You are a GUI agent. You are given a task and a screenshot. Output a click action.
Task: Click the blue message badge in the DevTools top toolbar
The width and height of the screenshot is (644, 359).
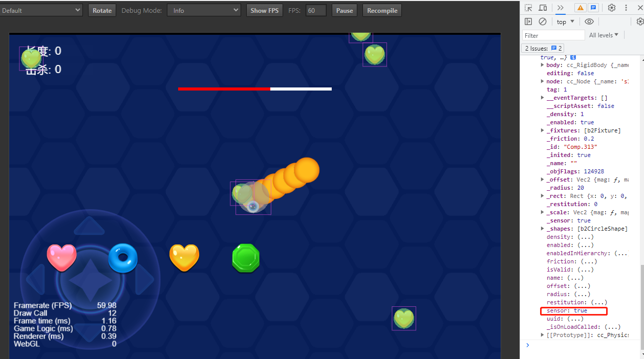tap(593, 8)
